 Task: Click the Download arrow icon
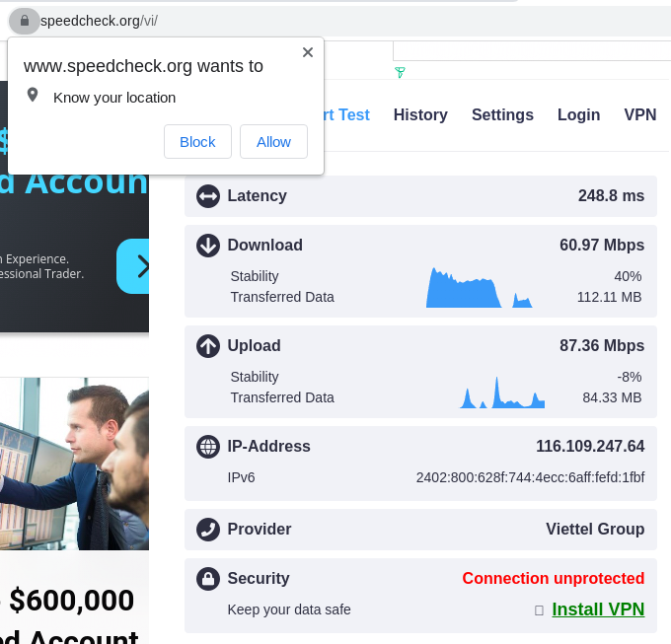[207, 246]
